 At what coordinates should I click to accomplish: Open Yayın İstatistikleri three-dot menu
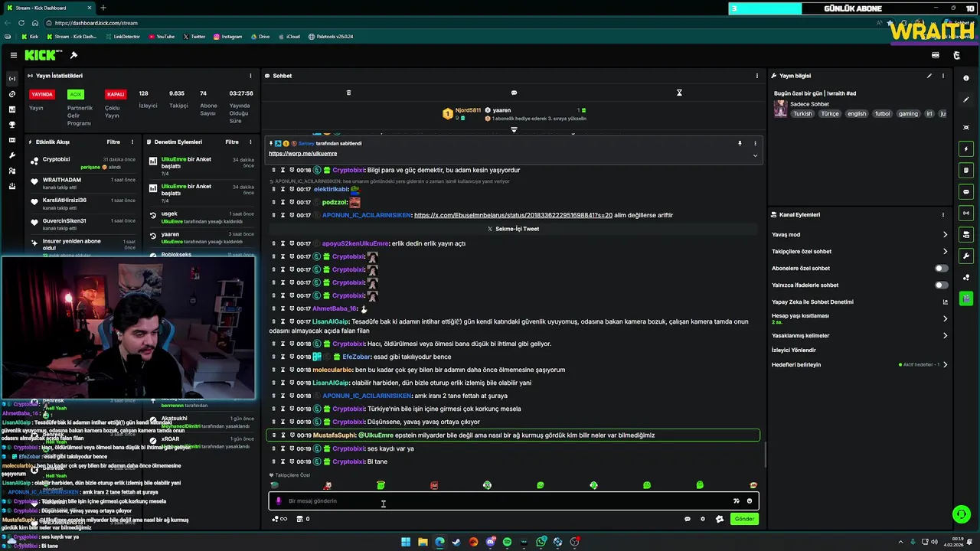pos(250,76)
